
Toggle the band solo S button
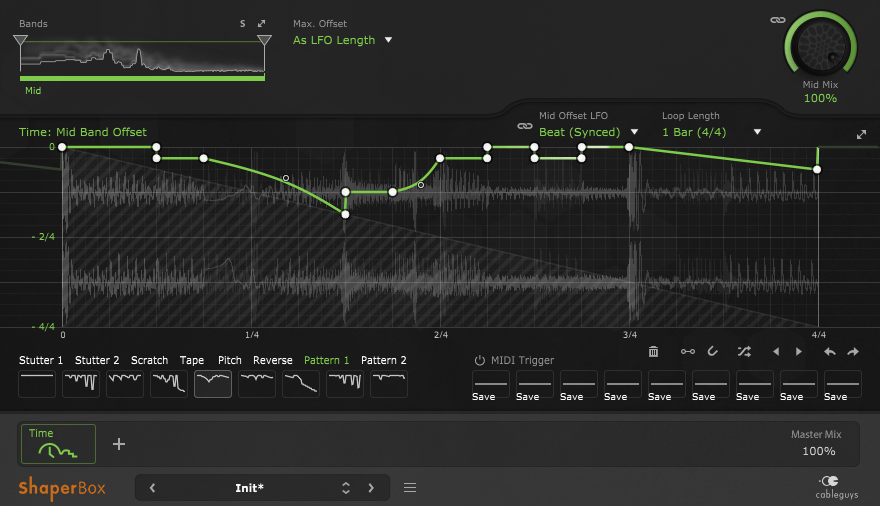point(242,23)
